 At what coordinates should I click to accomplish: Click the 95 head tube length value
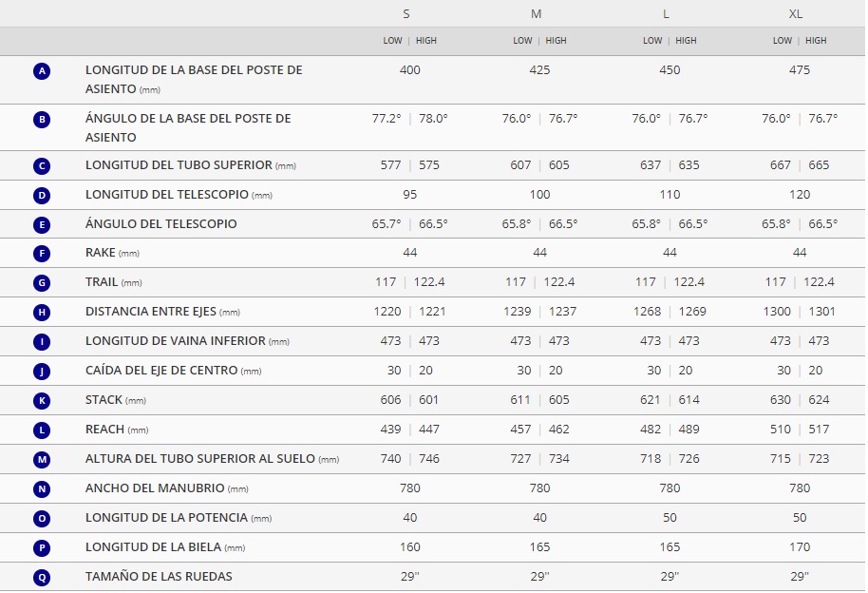[410, 195]
